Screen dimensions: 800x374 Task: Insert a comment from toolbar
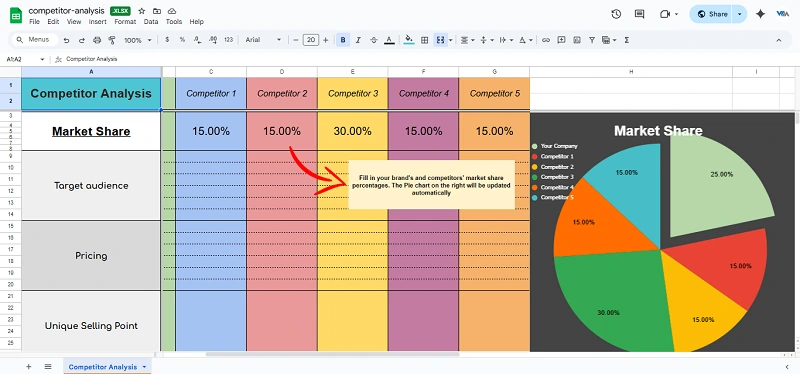pos(561,40)
